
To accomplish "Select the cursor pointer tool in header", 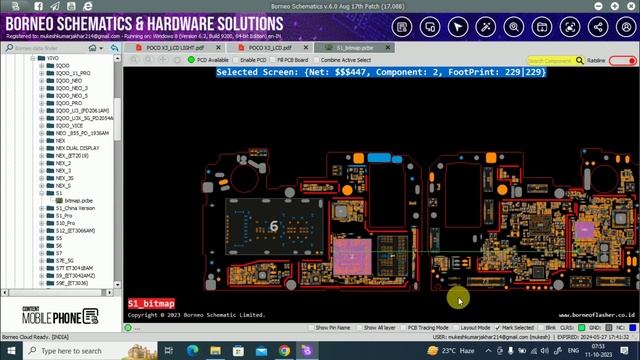I will [458, 27].
